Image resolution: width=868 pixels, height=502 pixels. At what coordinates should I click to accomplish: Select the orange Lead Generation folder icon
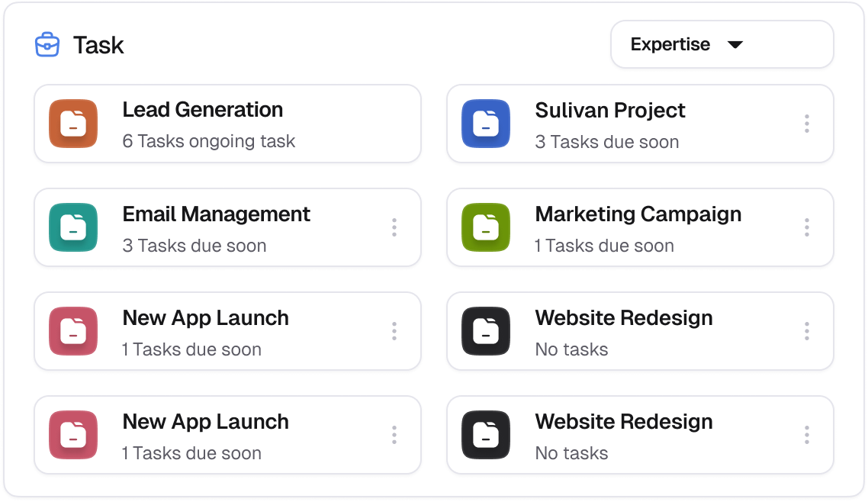72,124
